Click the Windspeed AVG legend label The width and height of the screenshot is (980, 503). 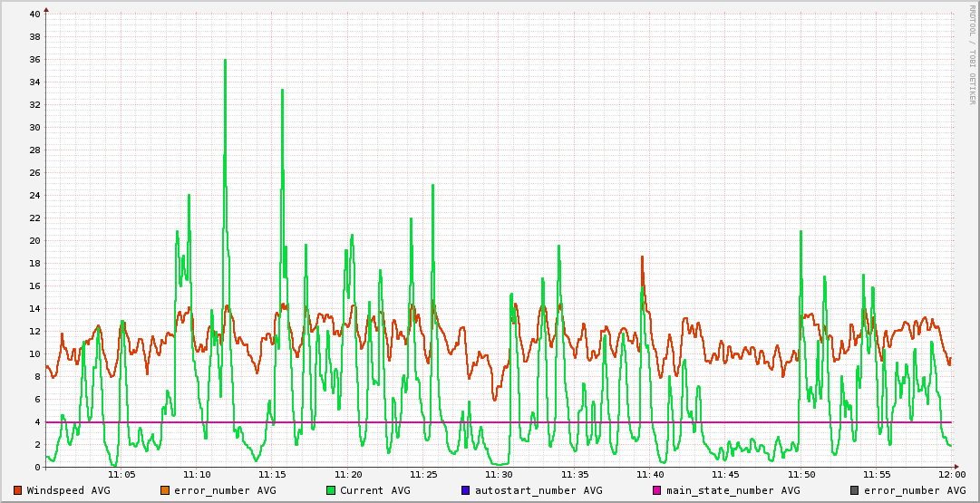coord(68,490)
